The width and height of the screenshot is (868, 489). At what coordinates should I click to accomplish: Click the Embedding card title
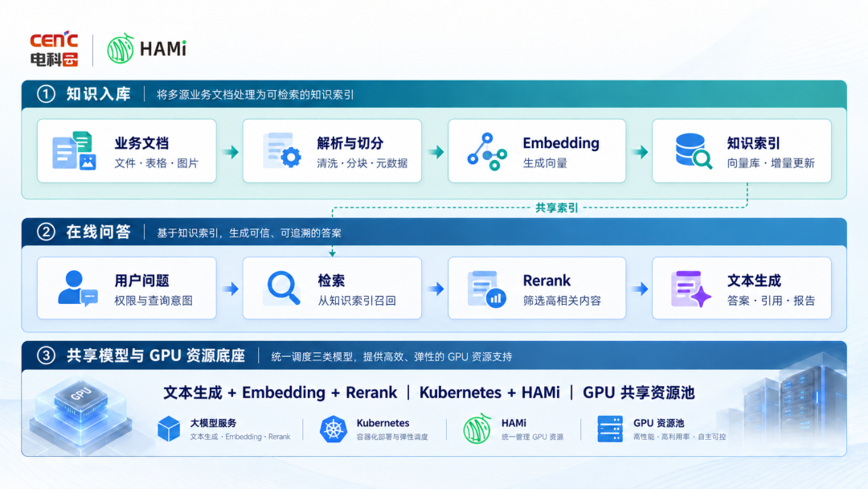pyautogui.click(x=561, y=143)
